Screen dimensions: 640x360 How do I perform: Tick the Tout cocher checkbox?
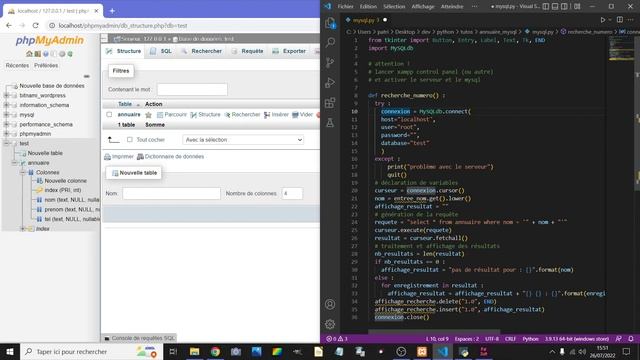[x=129, y=140]
